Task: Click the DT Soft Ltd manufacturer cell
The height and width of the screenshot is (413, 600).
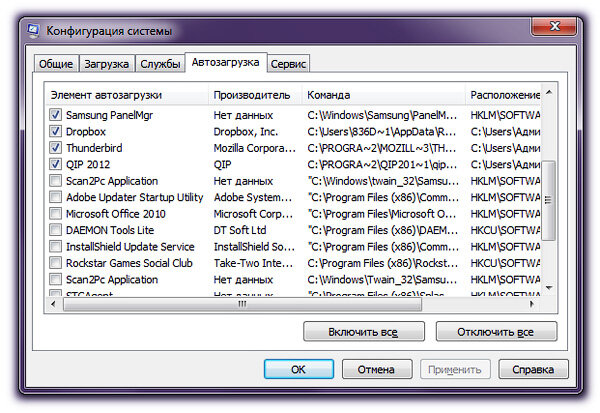Action: coord(240,230)
